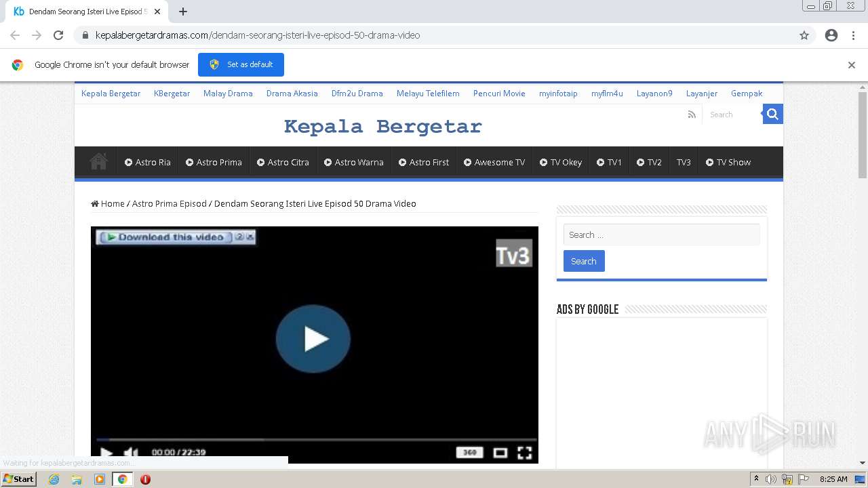
Task: Click the RSS feed icon
Action: pyautogui.click(x=692, y=115)
